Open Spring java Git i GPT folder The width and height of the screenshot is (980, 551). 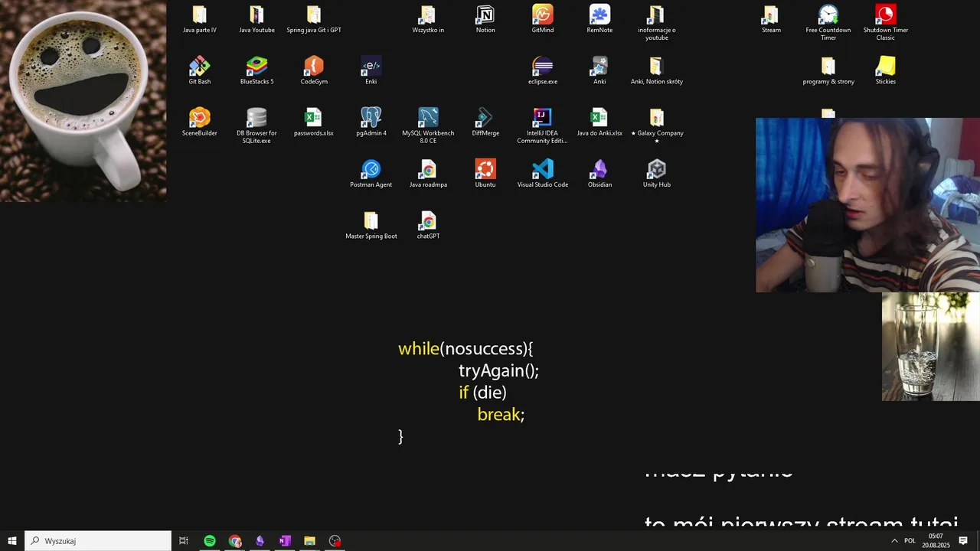(x=314, y=20)
